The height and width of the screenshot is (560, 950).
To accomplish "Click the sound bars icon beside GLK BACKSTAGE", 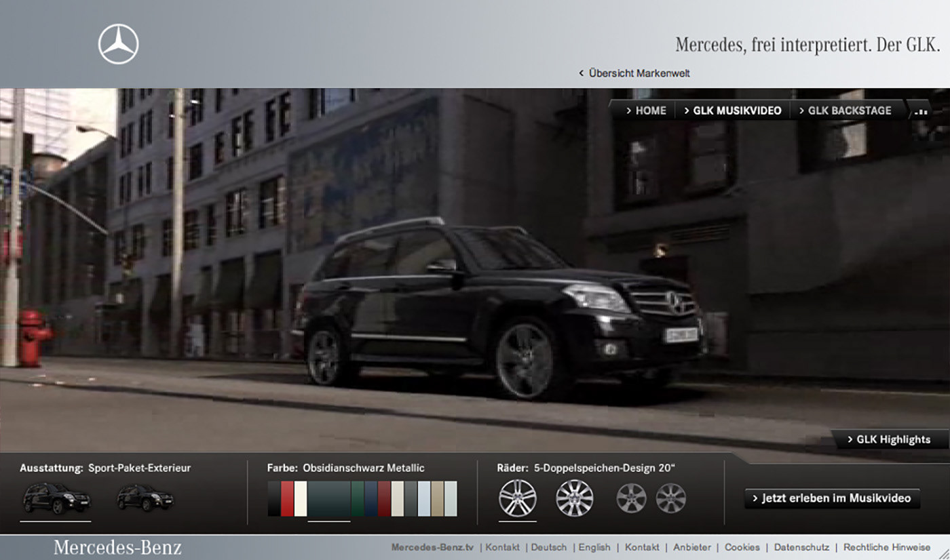I will pos(920,111).
